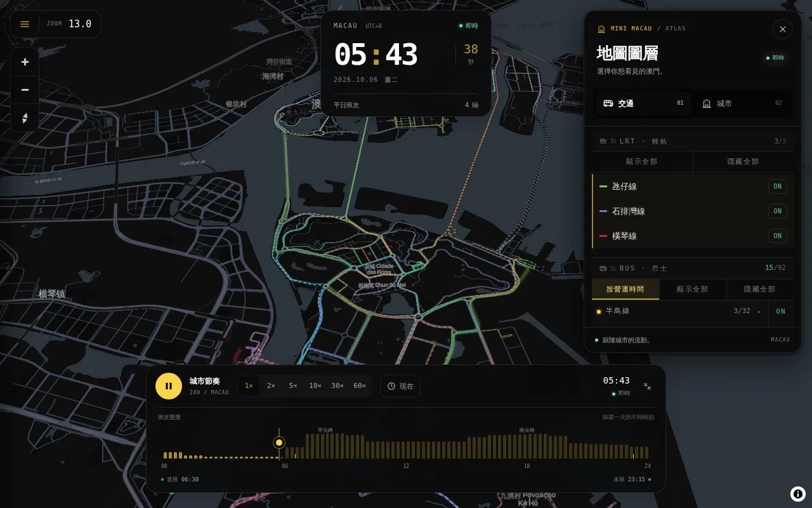Image resolution: width=812 pixels, height=508 pixels.
Task: Close the 地圖圖層 panel
Action: (x=782, y=29)
